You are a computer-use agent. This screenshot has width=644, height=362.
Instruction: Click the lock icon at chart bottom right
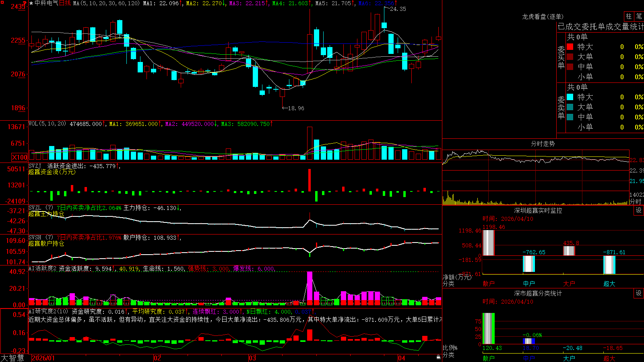(x=438, y=357)
